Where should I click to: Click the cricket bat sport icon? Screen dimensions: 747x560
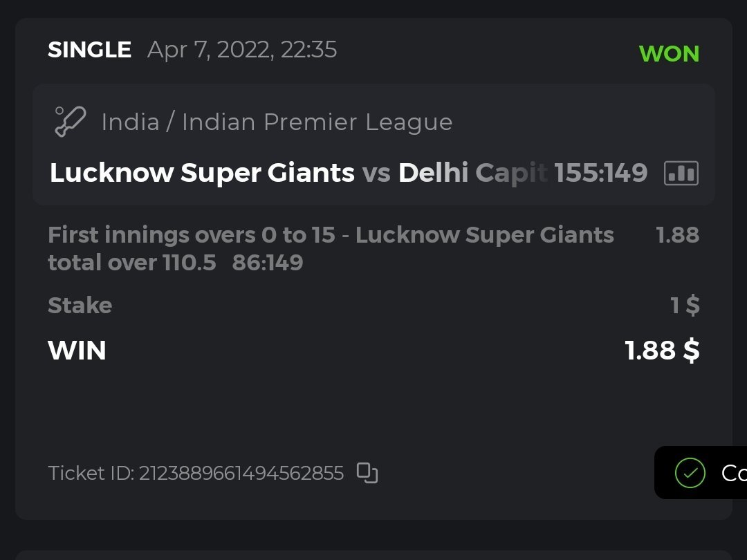tap(70, 122)
